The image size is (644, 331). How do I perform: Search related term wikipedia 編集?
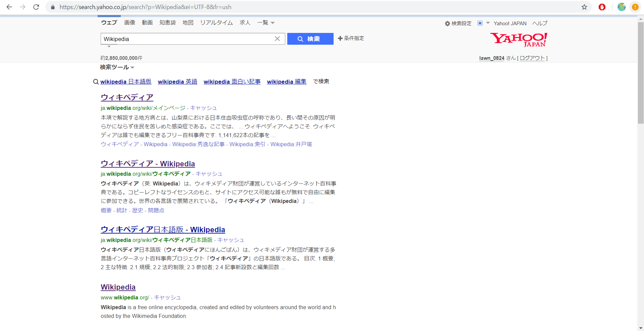(x=287, y=82)
